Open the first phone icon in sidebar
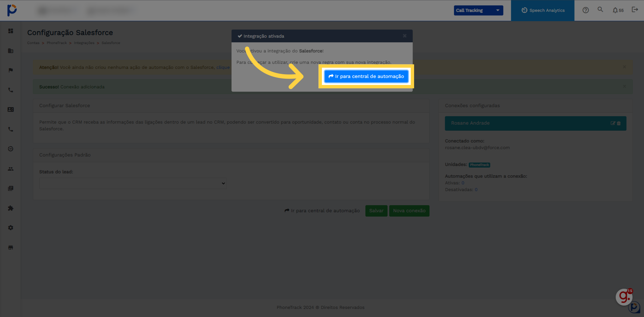 (11, 90)
